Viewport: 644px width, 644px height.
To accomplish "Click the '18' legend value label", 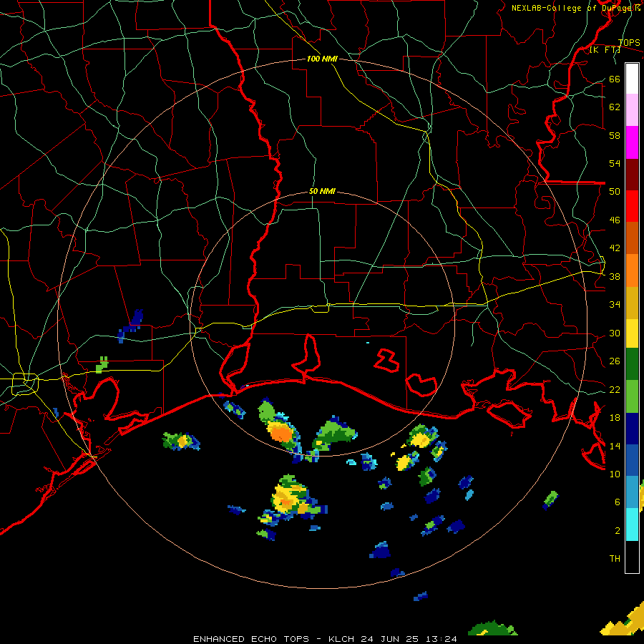I will point(615,418).
